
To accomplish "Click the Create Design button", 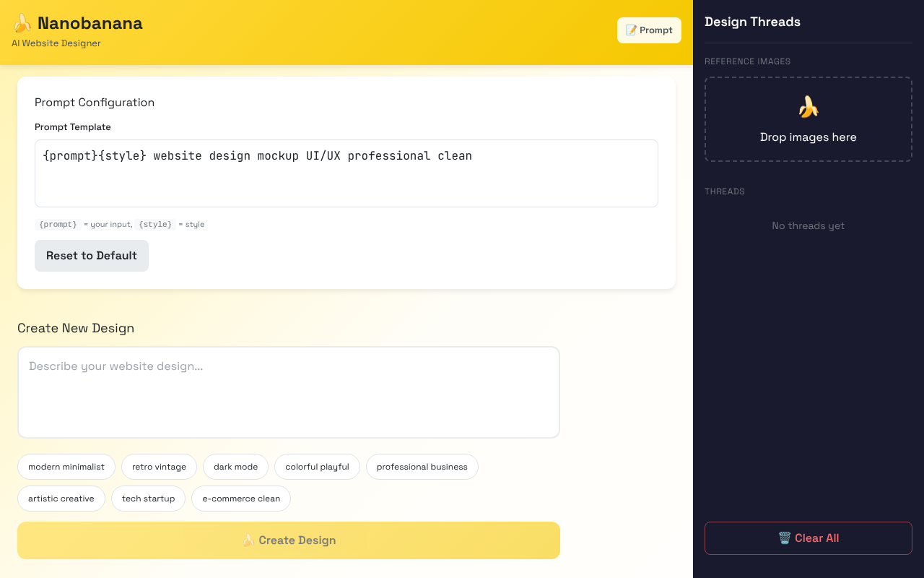I will tap(289, 540).
